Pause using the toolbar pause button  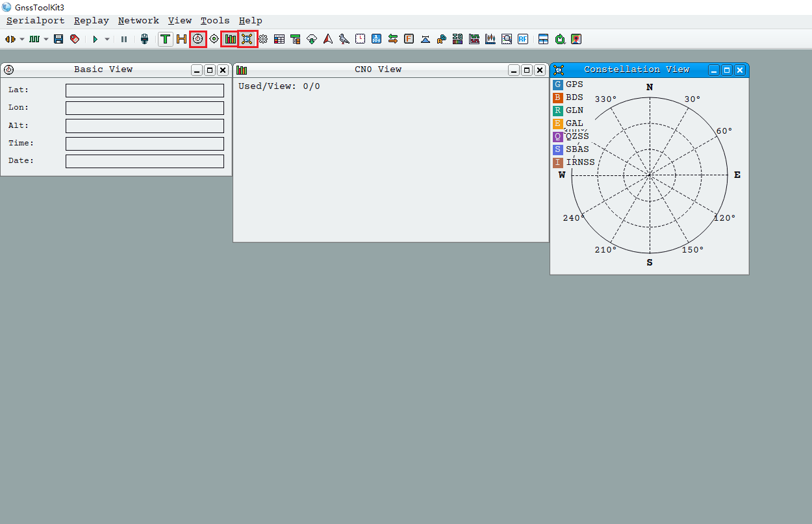point(124,40)
